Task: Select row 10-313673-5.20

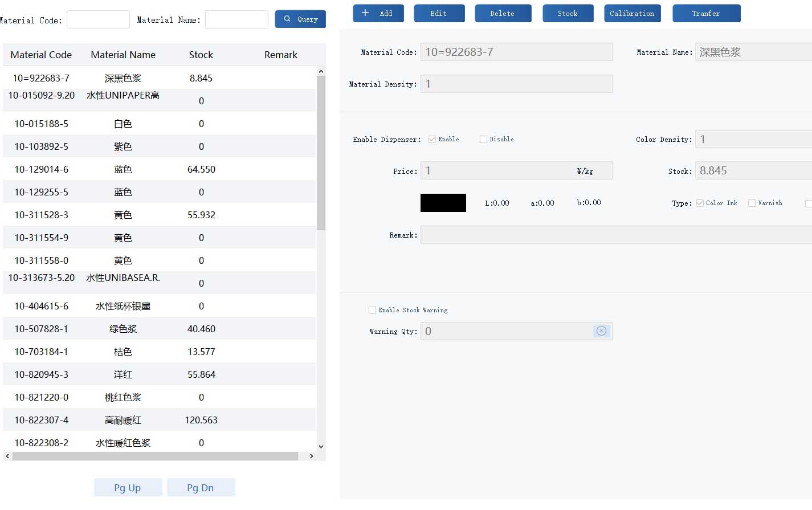Action: pos(160,283)
